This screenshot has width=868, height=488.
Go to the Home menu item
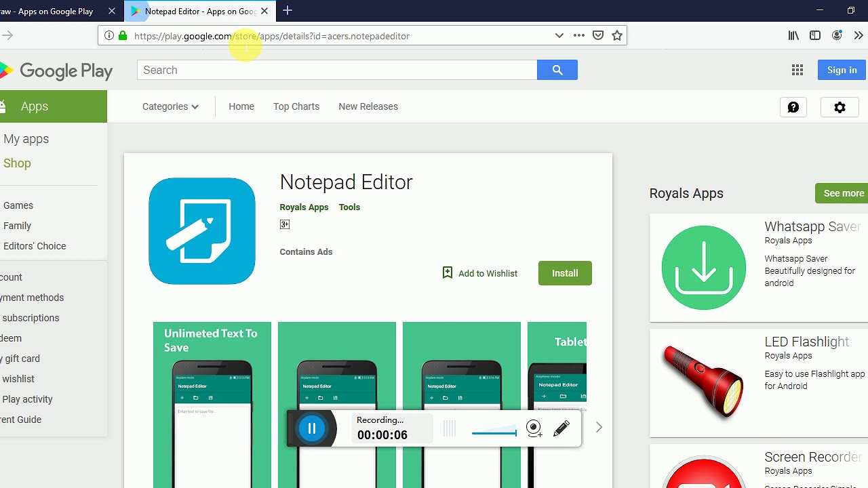coord(241,106)
